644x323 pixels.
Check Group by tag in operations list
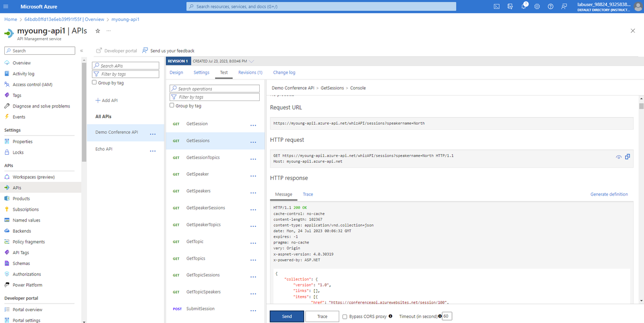pos(172,106)
